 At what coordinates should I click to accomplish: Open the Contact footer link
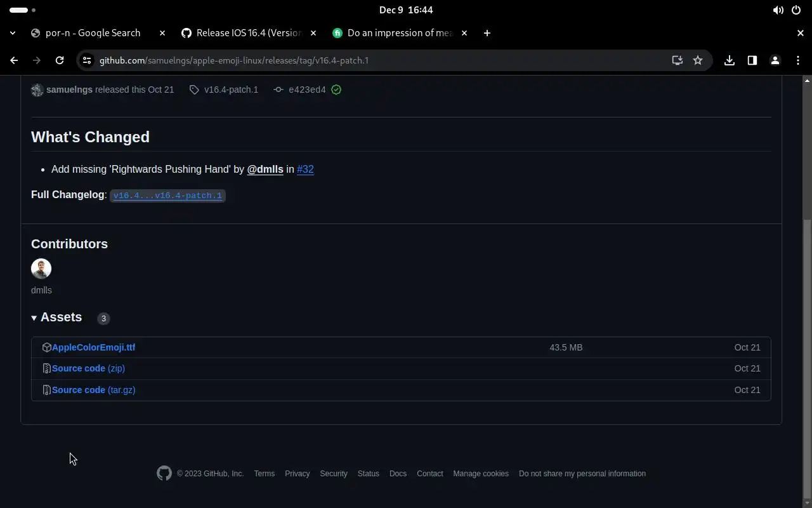(x=429, y=474)
